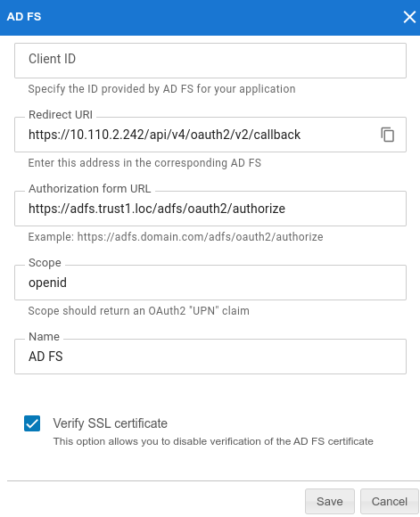Toggle the Verify SSL certificate checkbox

click(x=32, y=423)
